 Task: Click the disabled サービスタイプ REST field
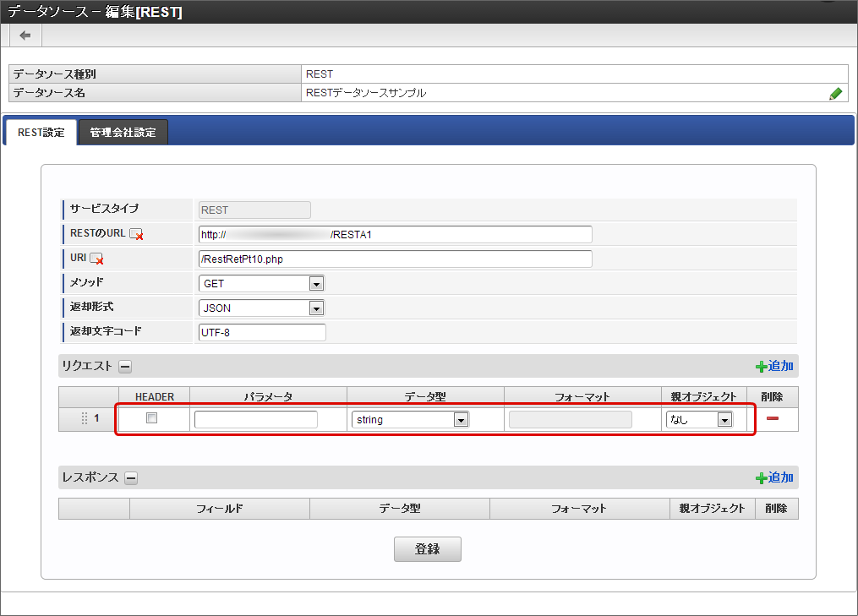pyautogui.click(x=254, y=210)
